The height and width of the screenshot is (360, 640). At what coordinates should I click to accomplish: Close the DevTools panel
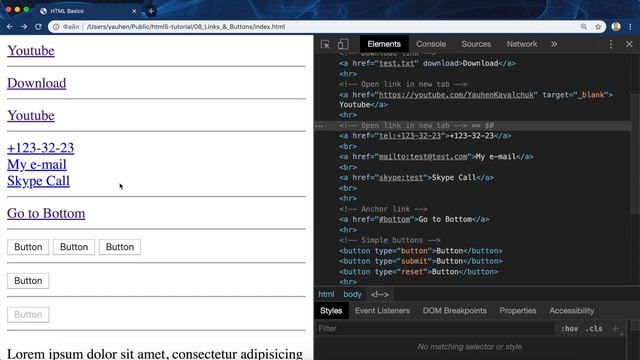(629, 44)
